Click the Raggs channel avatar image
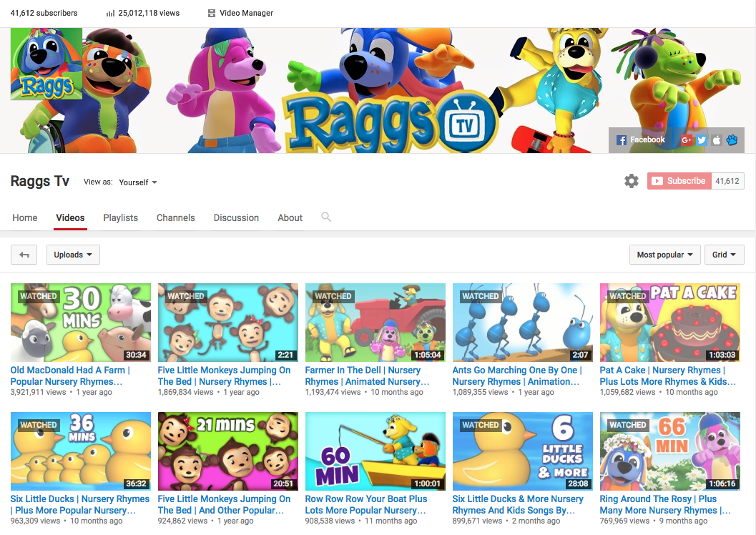 tap(46, 64)
